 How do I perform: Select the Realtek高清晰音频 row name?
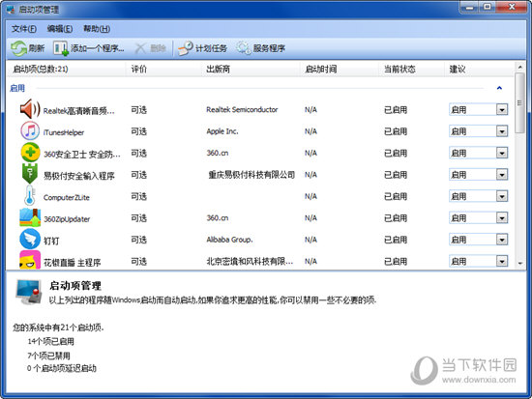coord(79,111)
